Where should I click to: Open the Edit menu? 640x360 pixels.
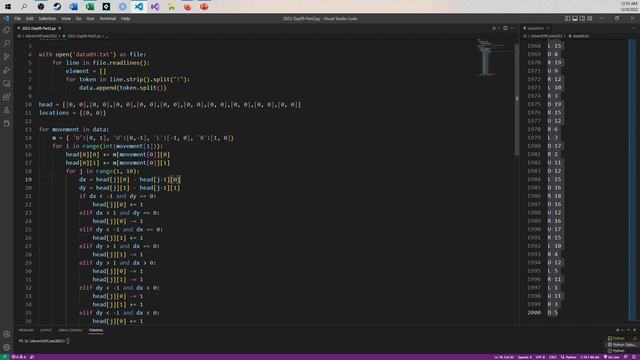pos(29,18)
